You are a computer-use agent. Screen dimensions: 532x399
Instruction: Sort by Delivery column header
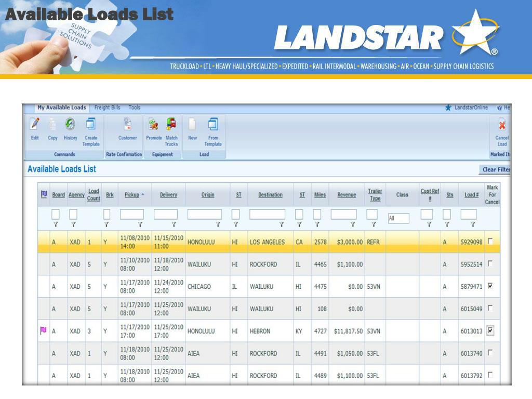coord(169,195)
